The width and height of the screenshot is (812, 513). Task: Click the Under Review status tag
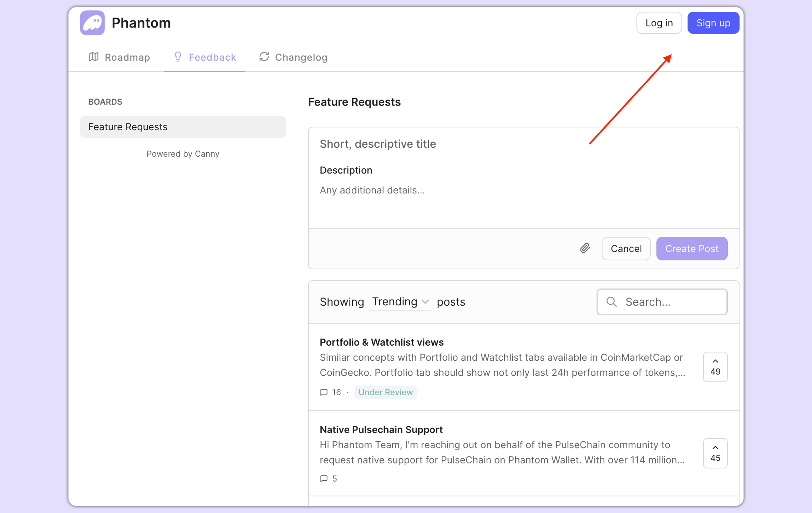(x=385, y=392)
